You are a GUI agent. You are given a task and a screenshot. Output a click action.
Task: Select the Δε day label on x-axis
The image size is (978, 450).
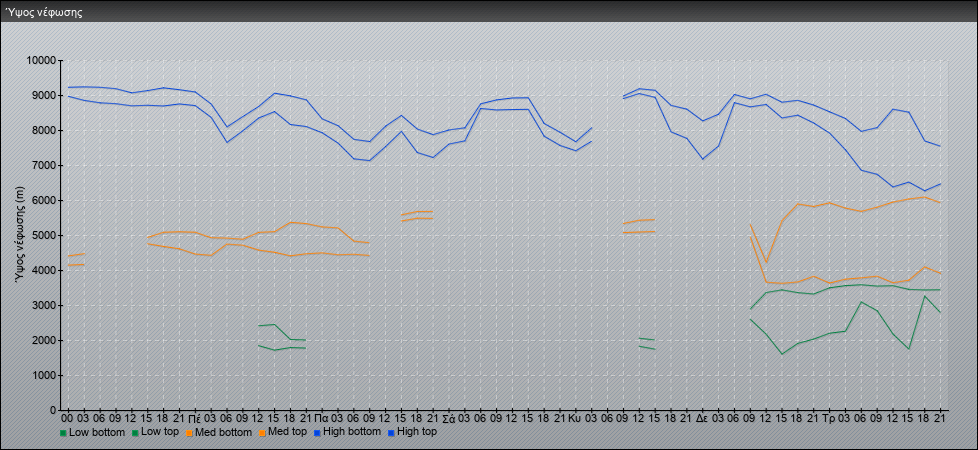[702, 418]
